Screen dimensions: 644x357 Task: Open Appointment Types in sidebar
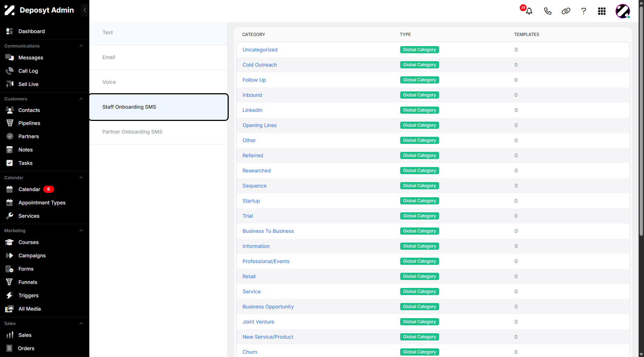tap(42, 203)
